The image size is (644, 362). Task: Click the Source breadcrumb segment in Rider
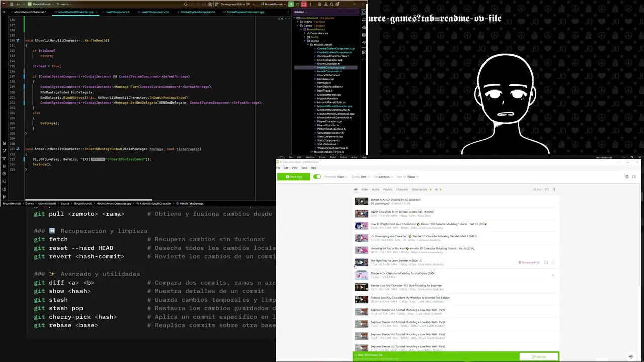click(x=65, y=203)
